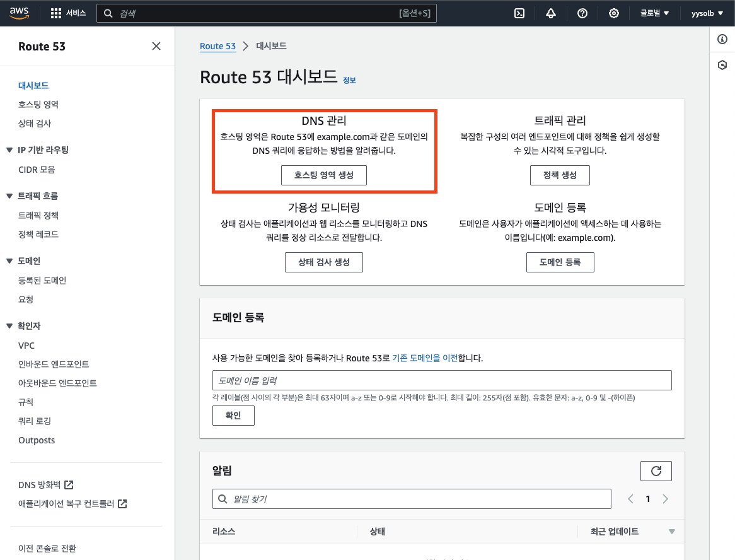
Task: Open the yysolb account dropdown
Action: click(707, 13)
